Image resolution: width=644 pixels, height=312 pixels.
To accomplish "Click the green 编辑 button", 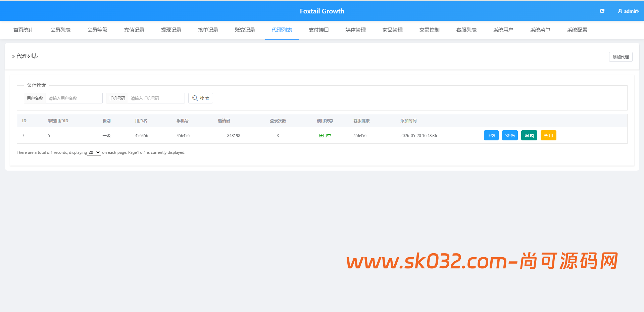I will point(529,135).
